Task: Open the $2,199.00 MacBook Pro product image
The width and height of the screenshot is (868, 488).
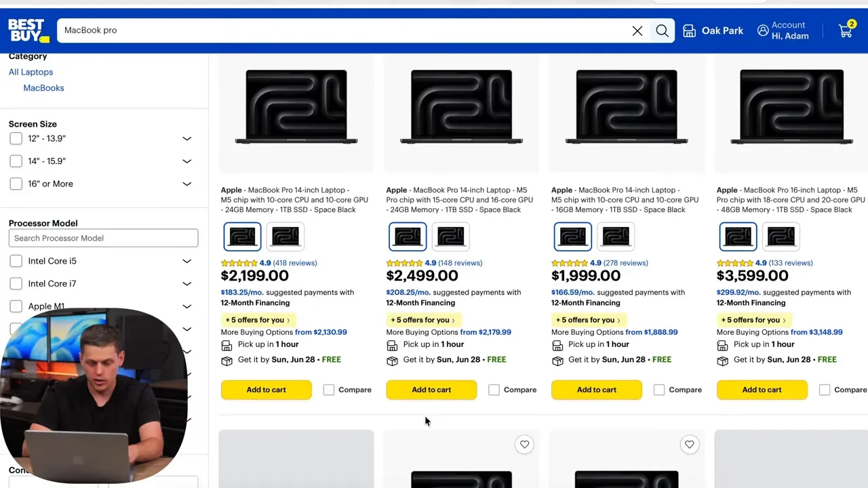Action: click(296, 106)
